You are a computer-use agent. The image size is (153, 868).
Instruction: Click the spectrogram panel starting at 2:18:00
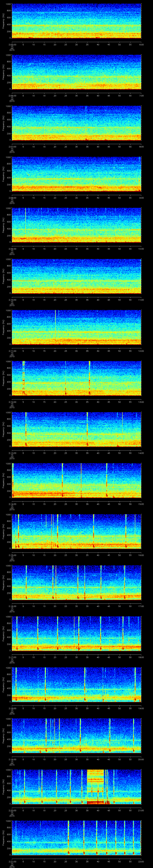[x=76, y=685]
